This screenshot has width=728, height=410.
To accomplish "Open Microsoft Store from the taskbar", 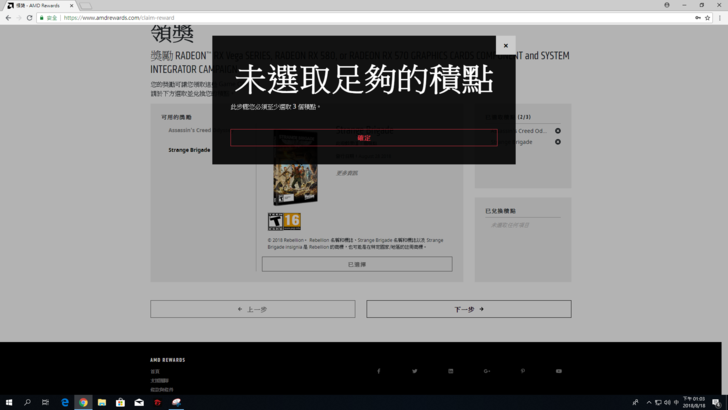I will pos(120,403).
